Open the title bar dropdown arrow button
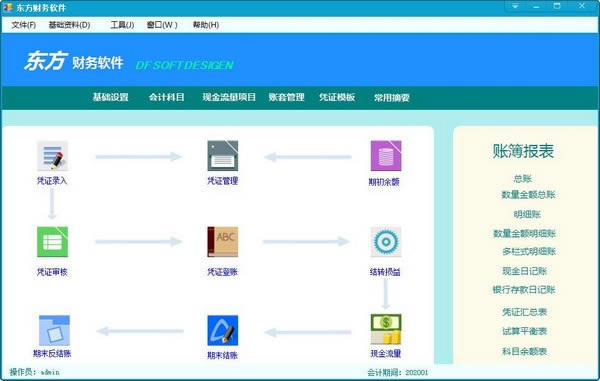600x381 pixels. click(x=515, y=6)
